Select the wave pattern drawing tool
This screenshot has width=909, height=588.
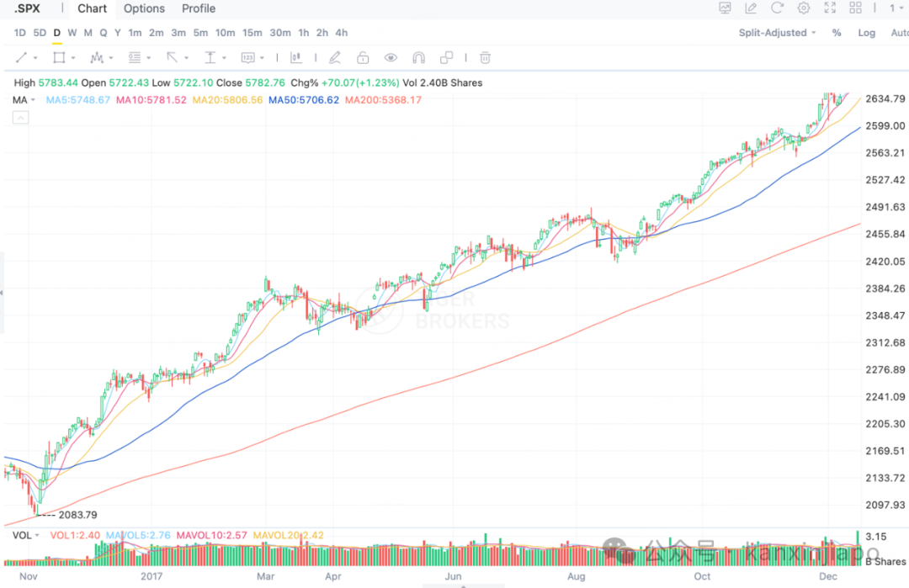pyautogui.click(x=97, y=57)
